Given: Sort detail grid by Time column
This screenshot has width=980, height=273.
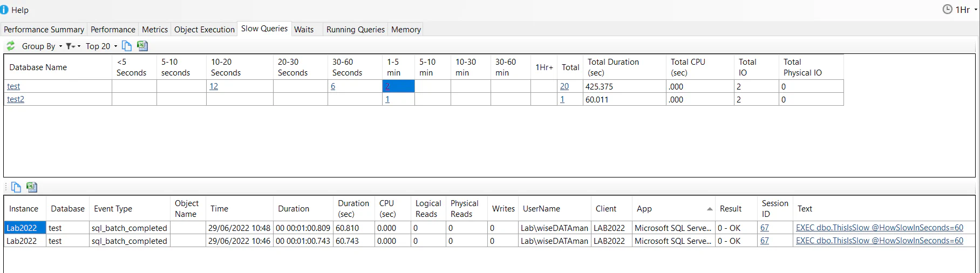Looking at the screenshot, I should [x=240, y=209].
